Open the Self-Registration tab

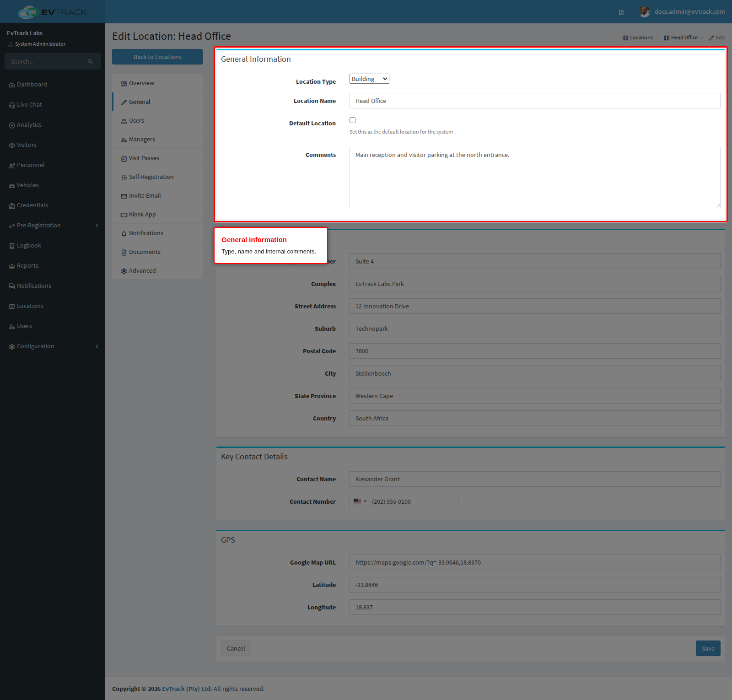click(x=157, y=177)
